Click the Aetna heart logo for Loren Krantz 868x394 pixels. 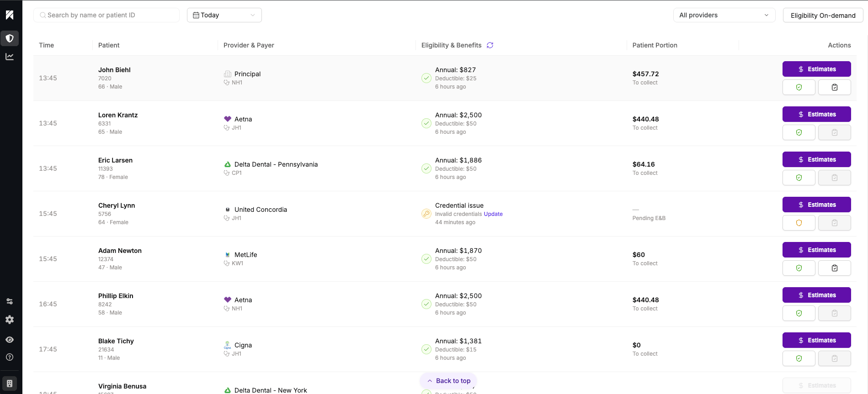[x=228, y=119]
